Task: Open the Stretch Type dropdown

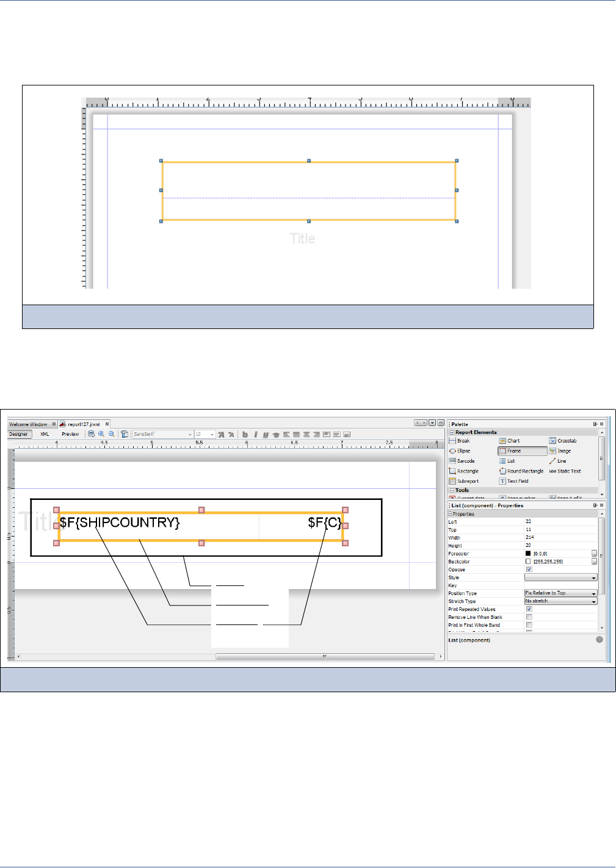Action: (561, 601)
